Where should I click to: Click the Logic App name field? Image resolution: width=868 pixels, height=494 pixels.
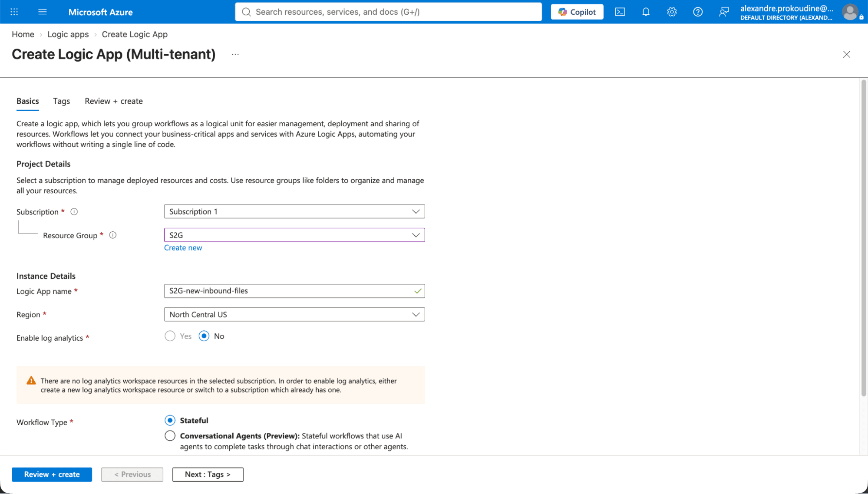coord(294,291)
